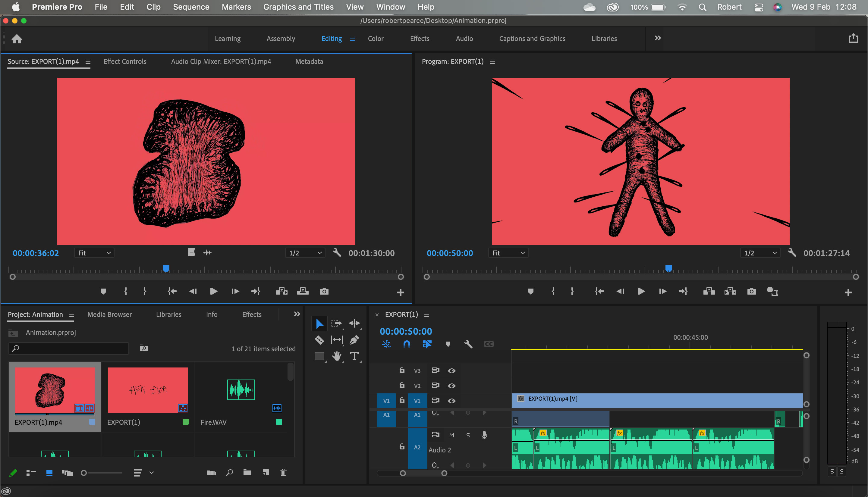Select the Pen tool
The image size is (868, 497).
click(354, 340)
